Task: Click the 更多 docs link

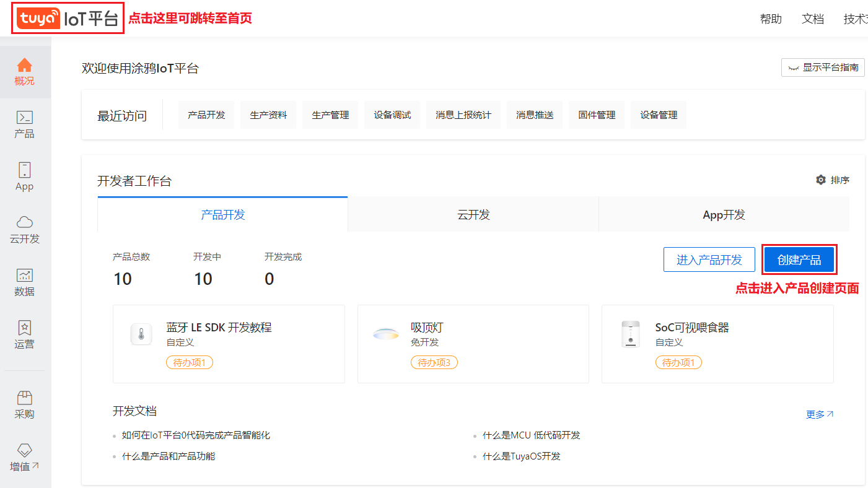Action: (x=820, y=414)
